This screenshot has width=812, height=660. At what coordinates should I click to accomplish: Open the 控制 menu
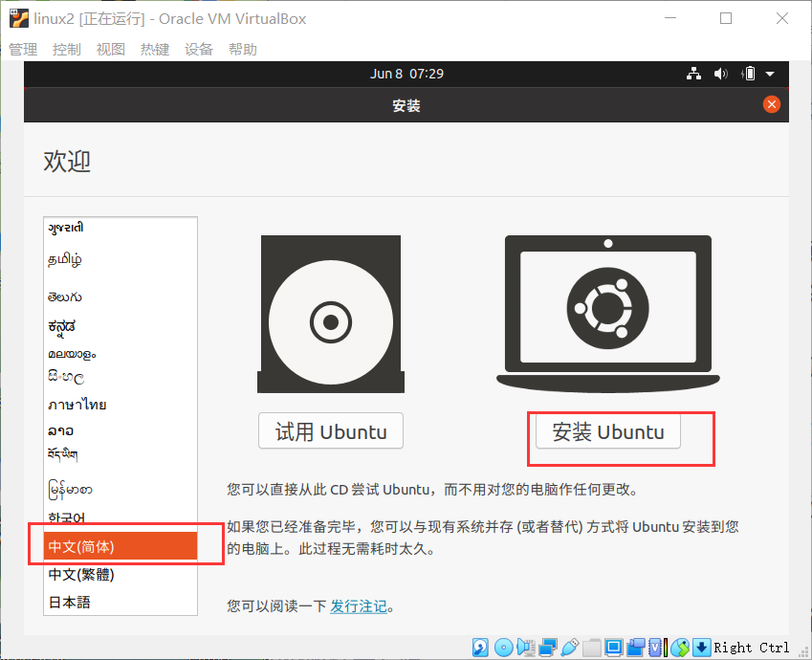click(67, 50)
